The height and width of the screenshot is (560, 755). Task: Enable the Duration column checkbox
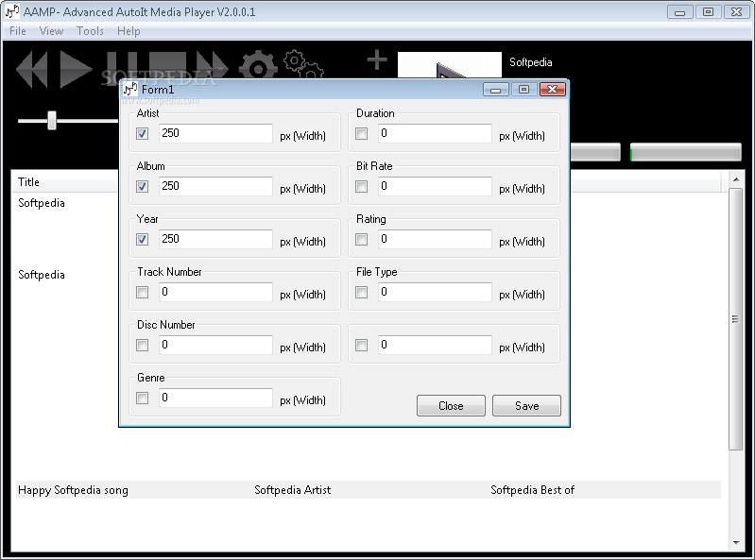[361, 134]
